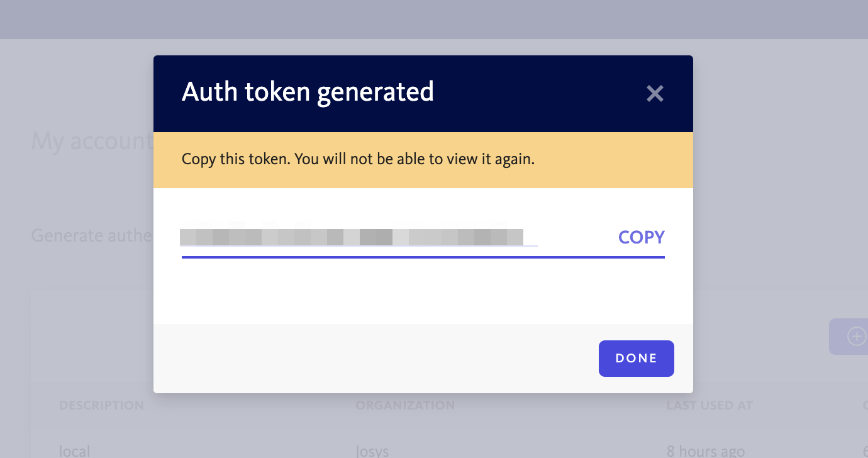Select the blurred auth token field
The image size is (868, 458).
click(x=352, y=237)
